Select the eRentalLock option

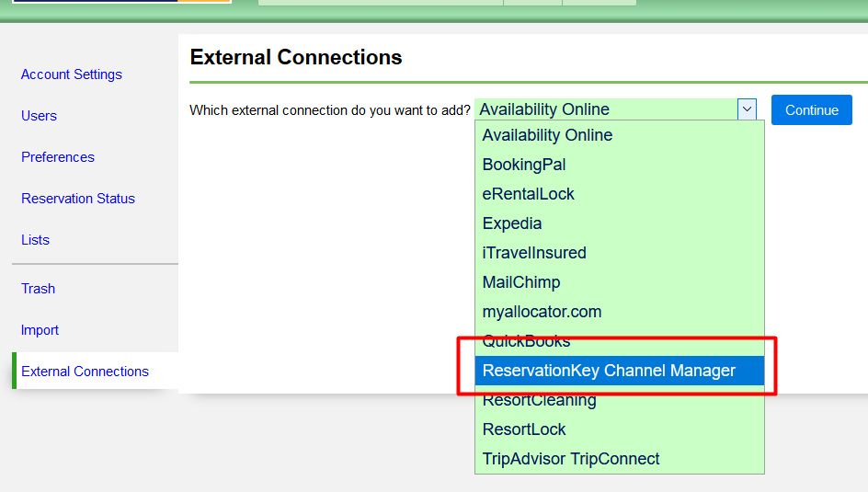click(529, 194)
